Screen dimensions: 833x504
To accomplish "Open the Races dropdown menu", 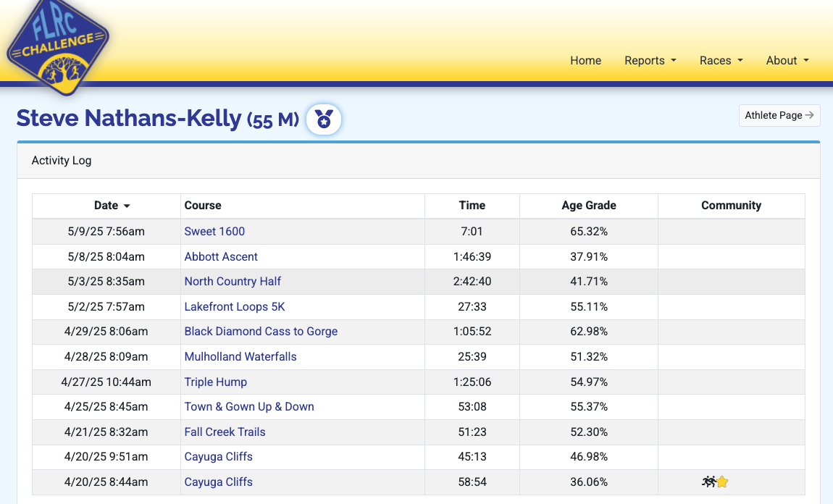I will (x=721, y=61).
